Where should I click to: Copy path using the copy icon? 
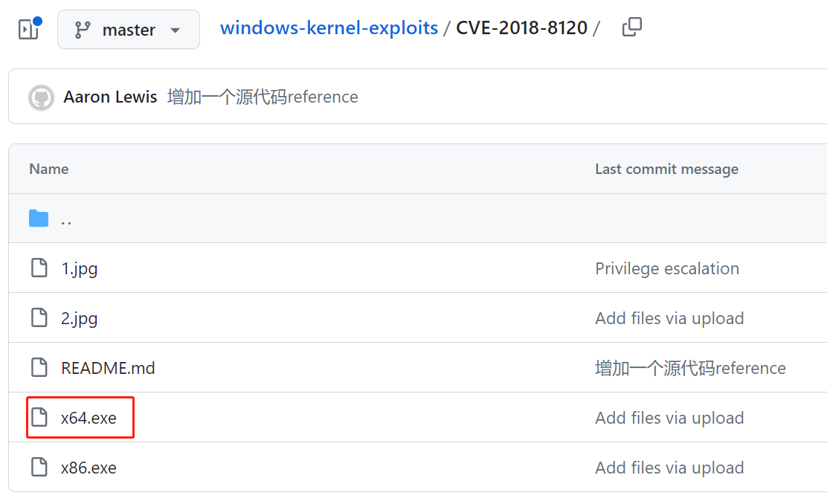[x=631, y=28]
